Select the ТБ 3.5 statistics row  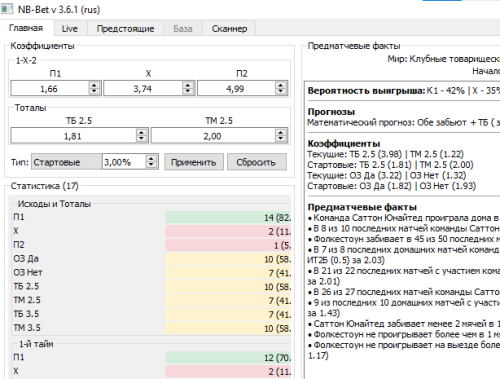(152, 314)
